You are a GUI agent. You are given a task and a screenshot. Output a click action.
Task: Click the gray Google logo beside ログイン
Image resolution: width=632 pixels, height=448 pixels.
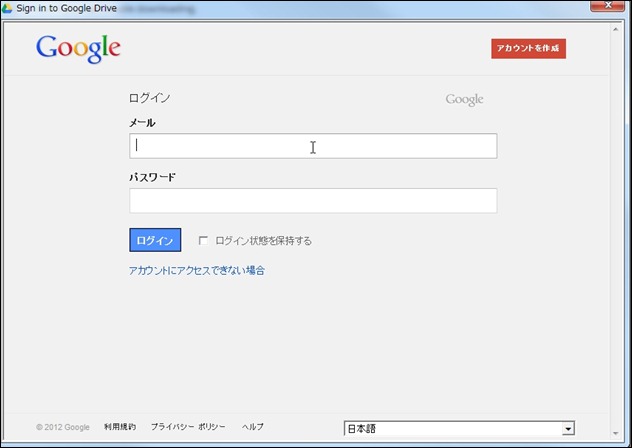click(464, 100)
